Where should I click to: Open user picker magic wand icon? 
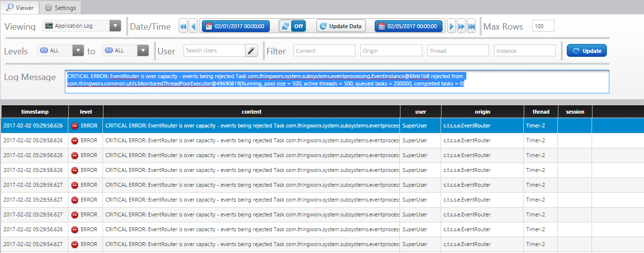click(251, 50)
